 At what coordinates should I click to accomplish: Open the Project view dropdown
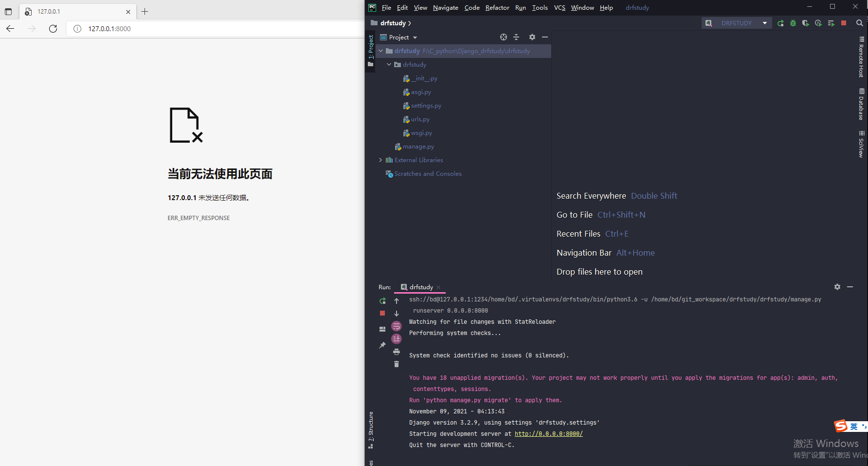pos(399,37)
